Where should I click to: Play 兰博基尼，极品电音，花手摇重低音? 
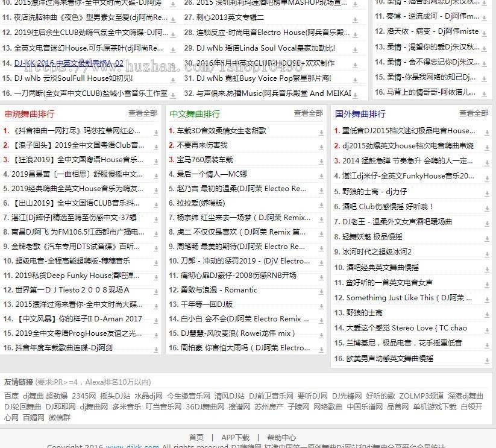[404, 342]
